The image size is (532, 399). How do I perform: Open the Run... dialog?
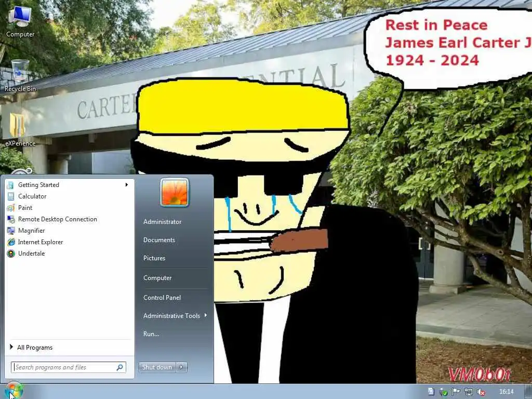point(151,334)
